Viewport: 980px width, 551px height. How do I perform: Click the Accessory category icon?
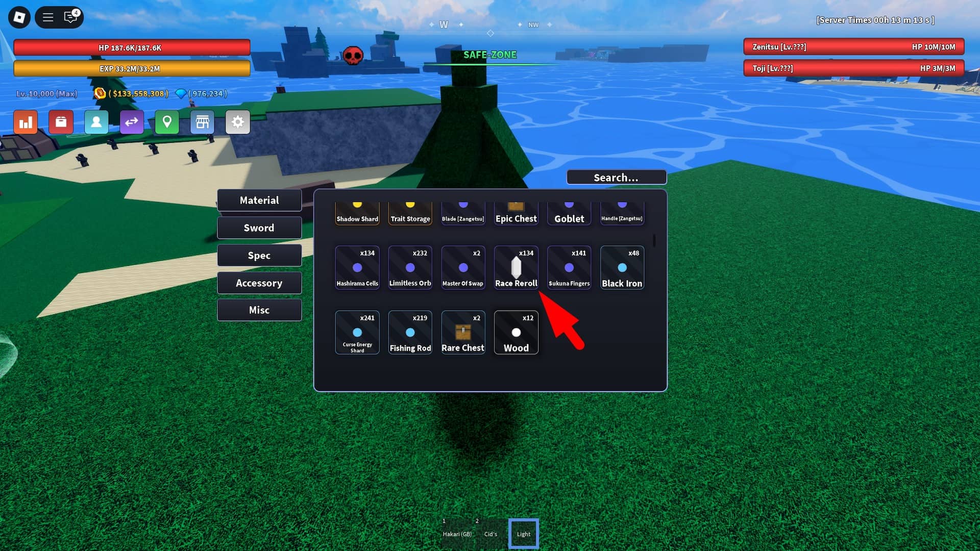pyautogui.click(x=259, y=283)
